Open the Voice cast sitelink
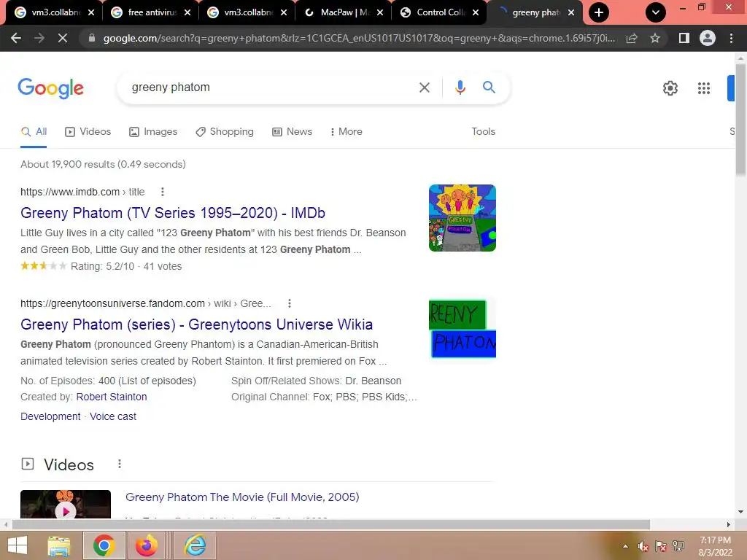This screenshot has width=747, height=560. tap(113, 416)
